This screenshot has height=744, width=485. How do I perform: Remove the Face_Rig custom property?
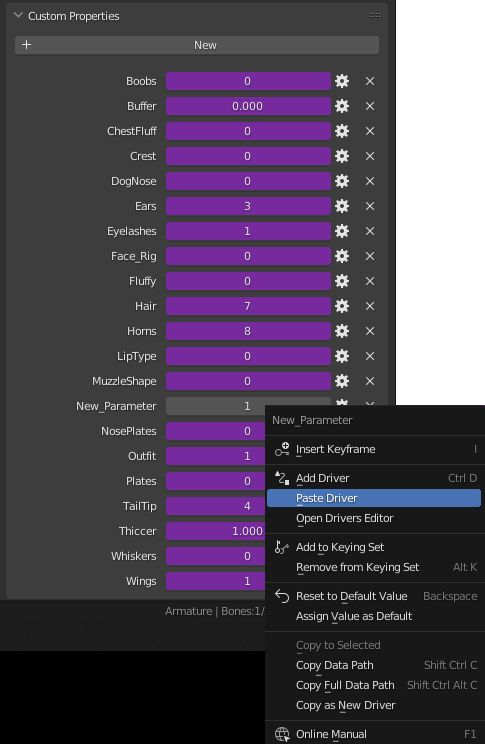[370, 256]
